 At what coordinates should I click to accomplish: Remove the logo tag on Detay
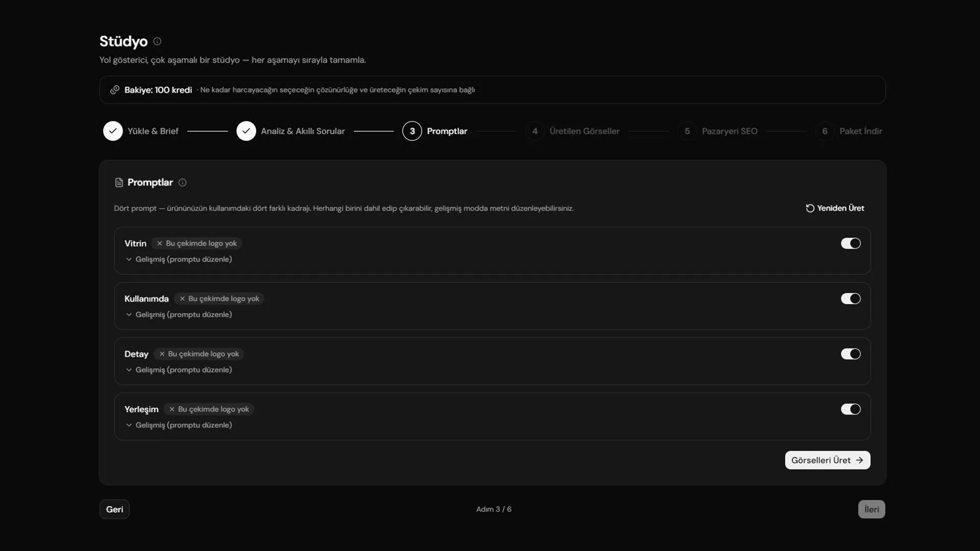(162, 354)
